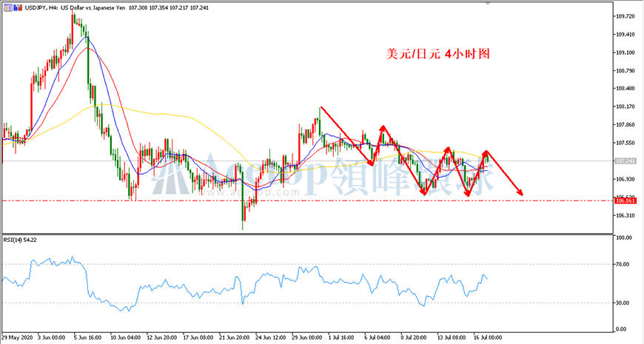Click the final downward red arrow tip
Screen dimensions: 644x344
point(520,193)
